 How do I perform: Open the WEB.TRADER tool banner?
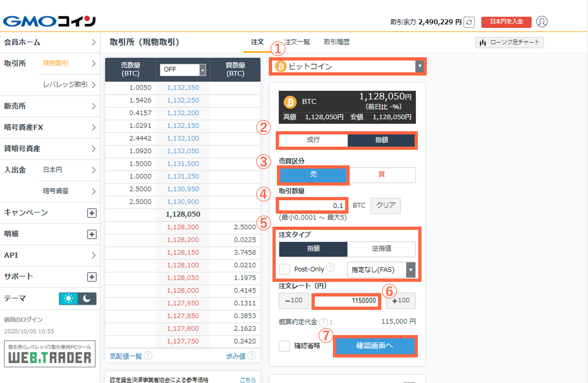pos(50,354)
